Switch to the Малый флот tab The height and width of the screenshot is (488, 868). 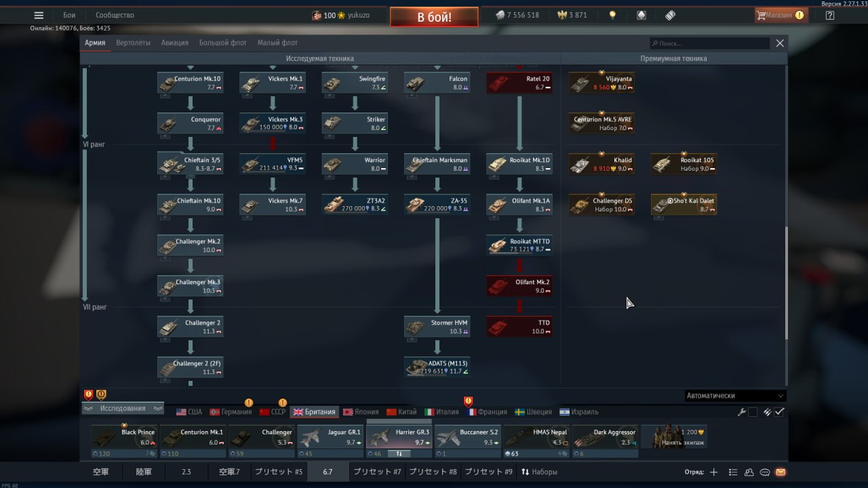[277, 43]
